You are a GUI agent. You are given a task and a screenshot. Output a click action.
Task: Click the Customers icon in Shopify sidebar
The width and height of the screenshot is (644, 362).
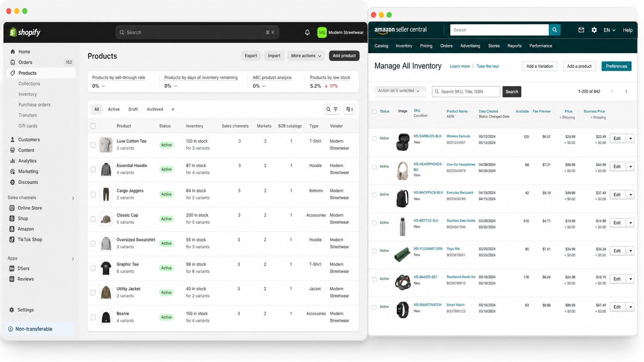13,140
